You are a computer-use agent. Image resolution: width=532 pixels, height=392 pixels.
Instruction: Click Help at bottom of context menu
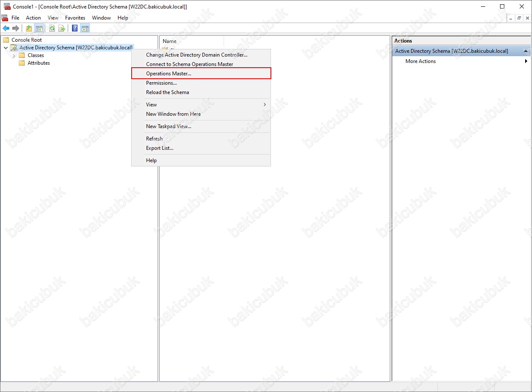tap(201, 160)
